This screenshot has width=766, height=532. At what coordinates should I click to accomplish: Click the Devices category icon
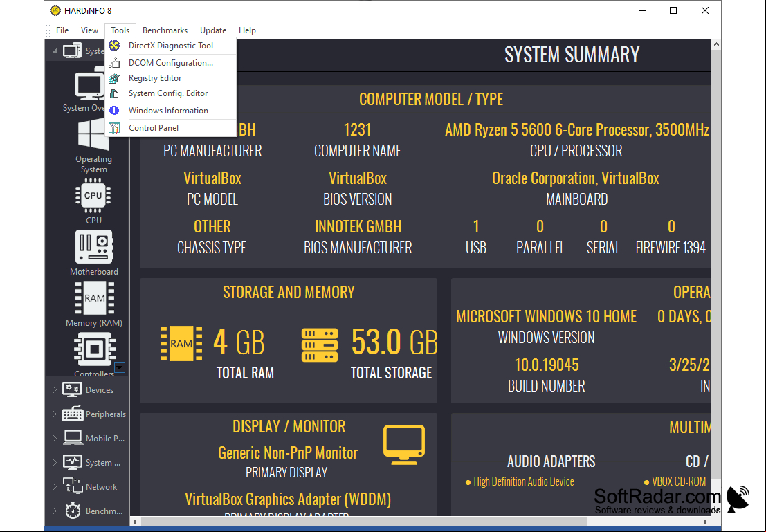pyautogui.click(x=72, y=390)
